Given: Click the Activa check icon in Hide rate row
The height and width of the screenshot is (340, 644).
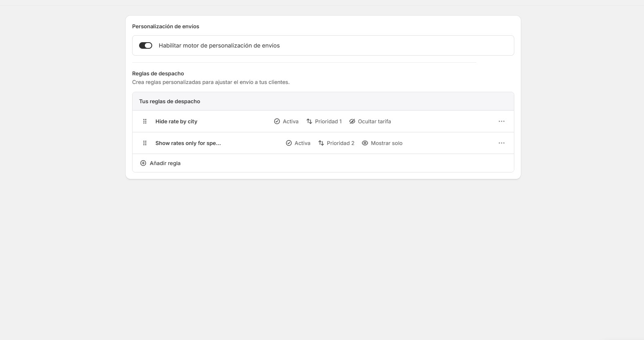Looking at the screenshot, I should (x=277, y=121).
